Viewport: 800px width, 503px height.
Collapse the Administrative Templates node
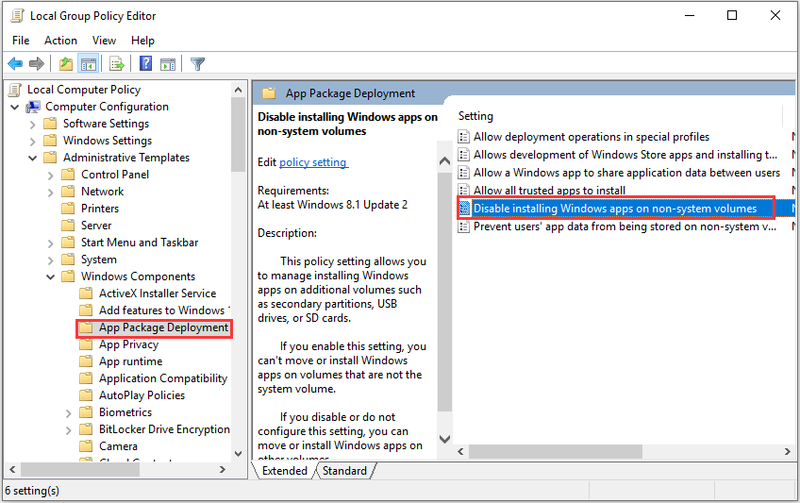33,158
